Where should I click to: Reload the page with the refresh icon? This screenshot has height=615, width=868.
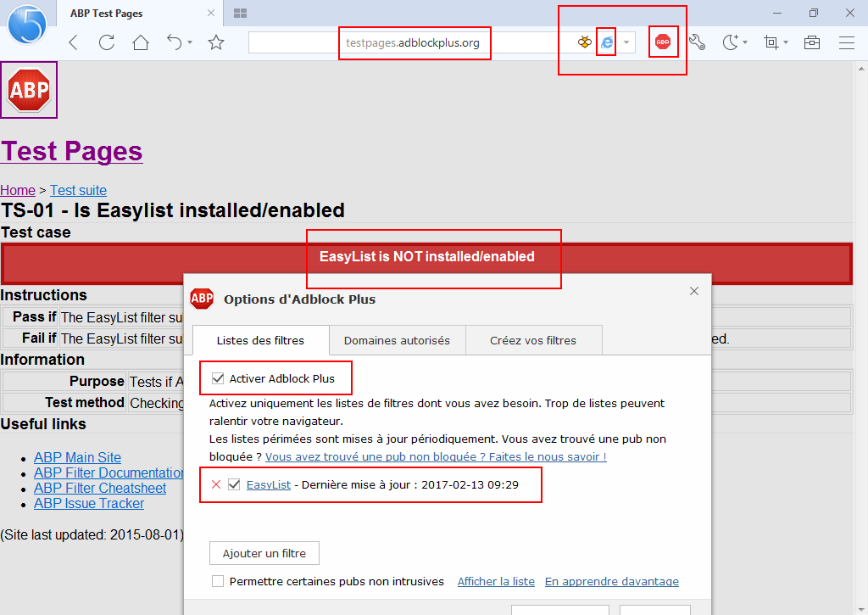[x=106, y=42]
